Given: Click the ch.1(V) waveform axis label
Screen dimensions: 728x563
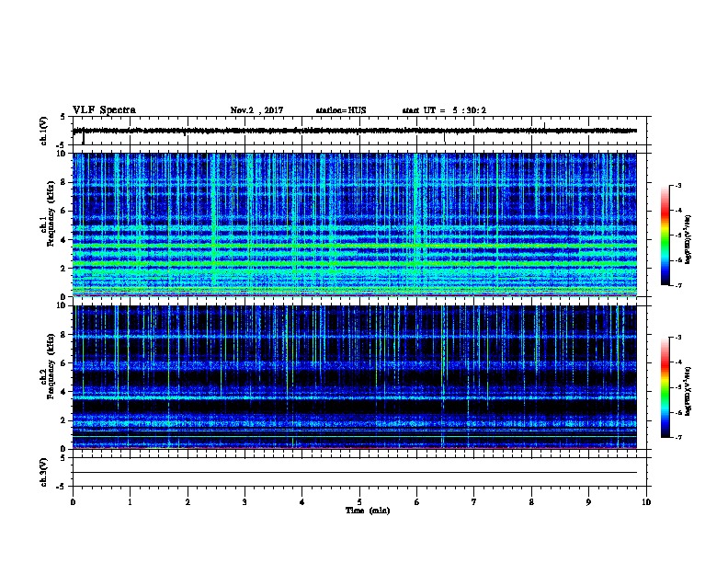Looking at the screenshot, I should coord(44,131).
